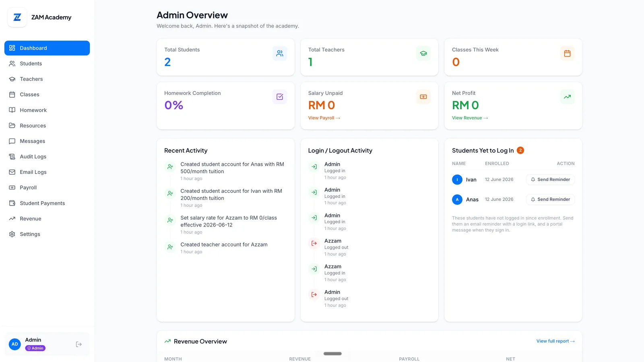Open Settings
Screen dimensions: 644x362
pos(47,234)
